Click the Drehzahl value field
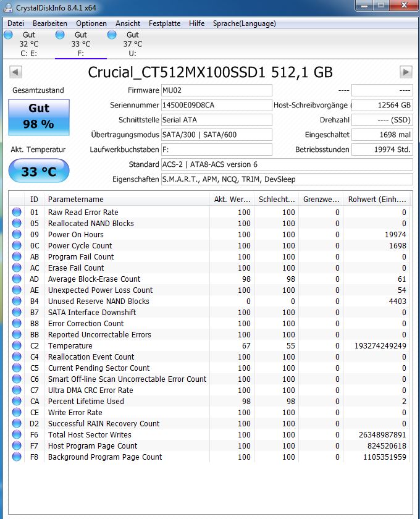This screenshot has width=420, height=519. 382,120
